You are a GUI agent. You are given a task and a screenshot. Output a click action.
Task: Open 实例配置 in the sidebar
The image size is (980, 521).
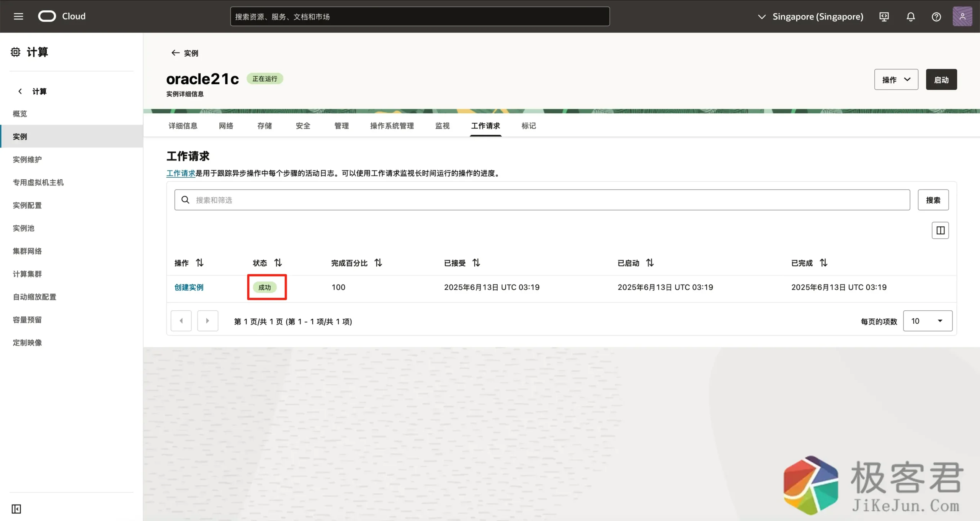tap(72, 205)
